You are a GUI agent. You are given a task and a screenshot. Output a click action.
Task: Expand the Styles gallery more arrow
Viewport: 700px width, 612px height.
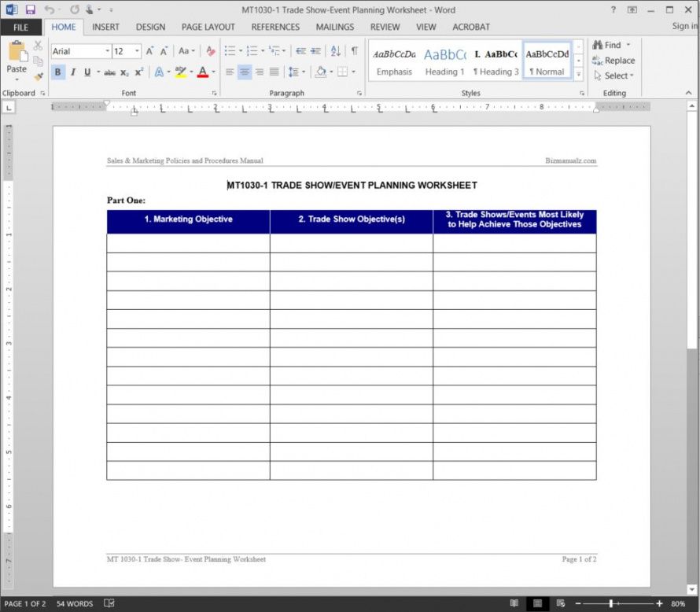(x=579, y=74)
